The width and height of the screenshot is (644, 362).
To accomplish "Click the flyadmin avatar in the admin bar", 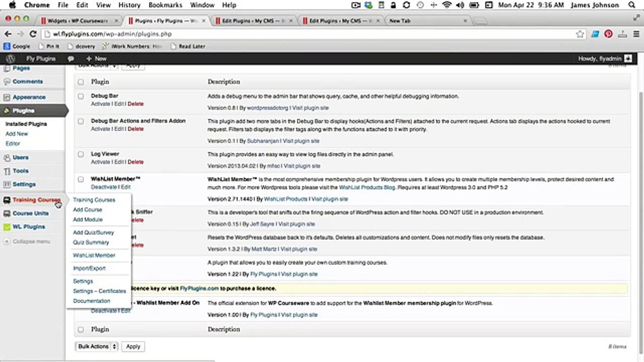I will click(627, 59).
